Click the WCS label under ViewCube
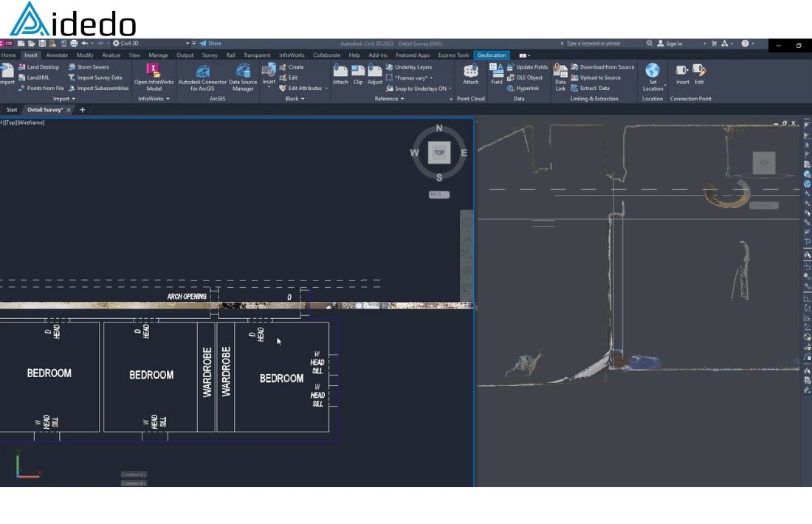This screenshot has width=812, height=524. (439, 195)
